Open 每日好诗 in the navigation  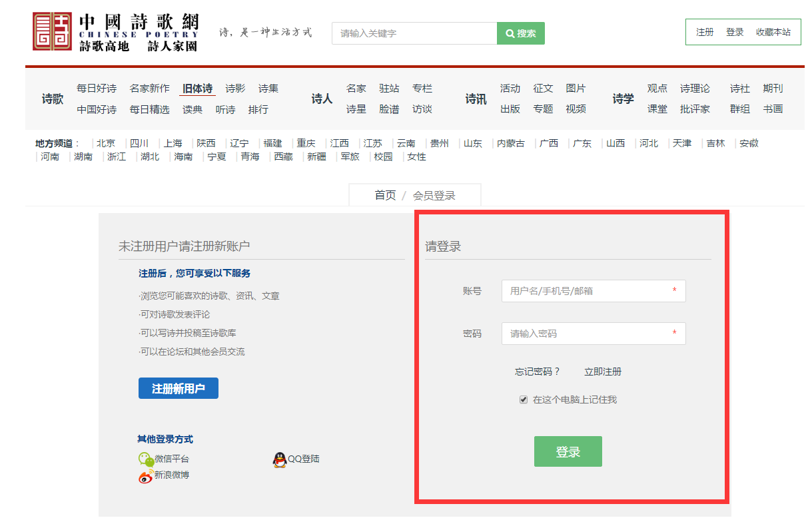click(97, 89)
